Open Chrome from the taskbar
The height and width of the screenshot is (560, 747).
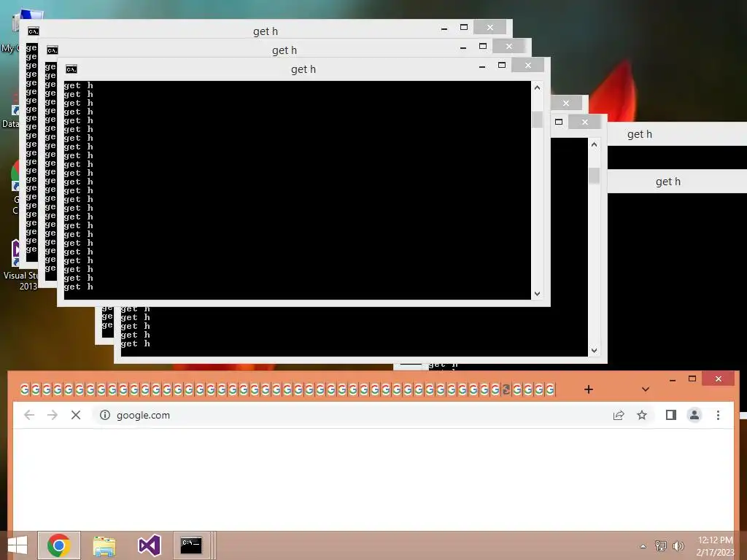[59, 545]
